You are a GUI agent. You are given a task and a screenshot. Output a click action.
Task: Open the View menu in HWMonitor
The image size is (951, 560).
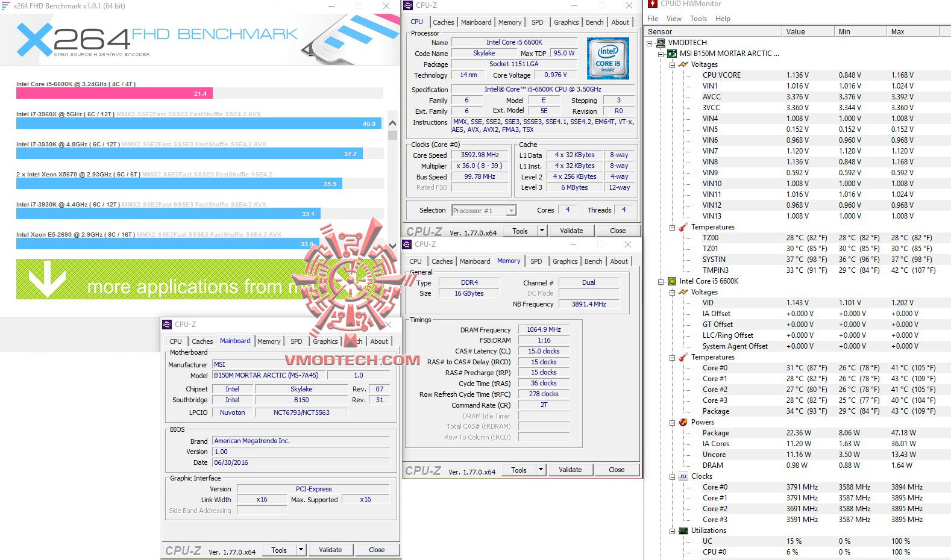(x=674, y=19)
